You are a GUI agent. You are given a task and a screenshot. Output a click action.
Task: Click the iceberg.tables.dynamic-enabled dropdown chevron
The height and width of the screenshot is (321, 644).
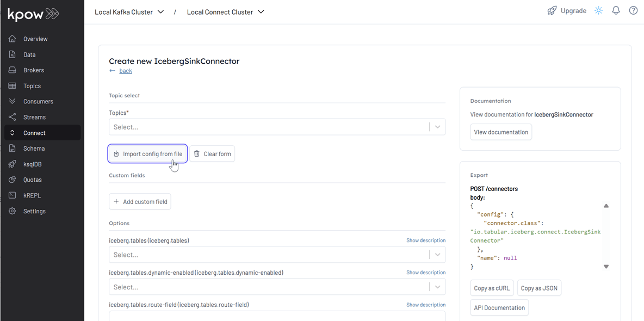point(437,287)
